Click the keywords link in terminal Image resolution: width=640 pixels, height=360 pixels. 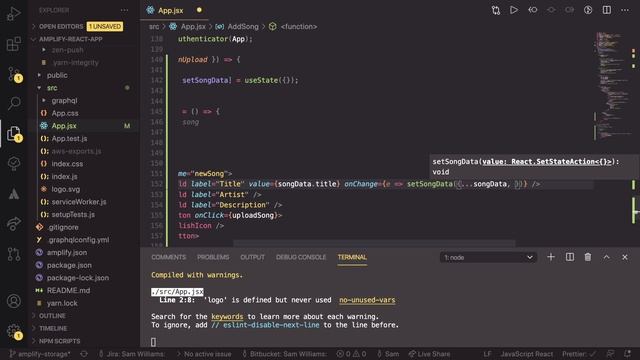[227, 317]
